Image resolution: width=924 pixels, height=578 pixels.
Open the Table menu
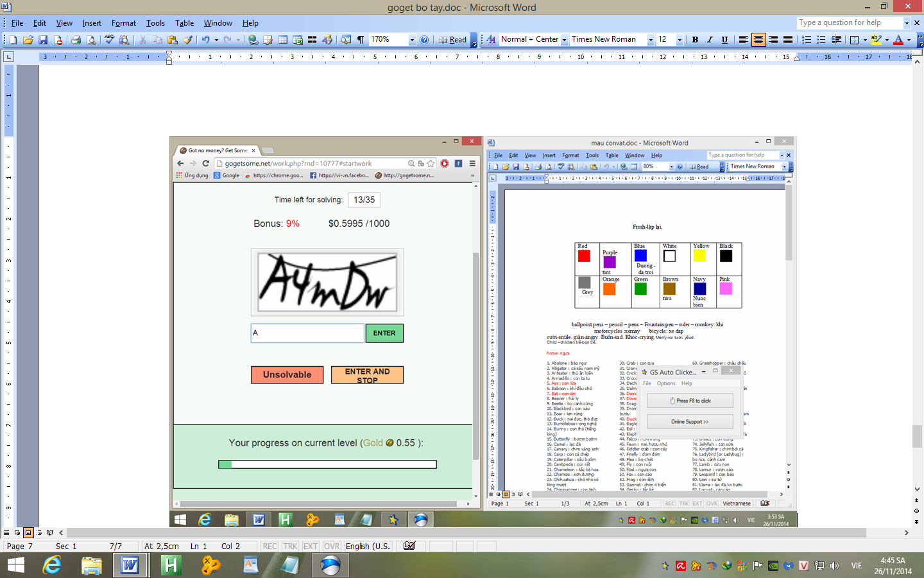tap(184, 23)
